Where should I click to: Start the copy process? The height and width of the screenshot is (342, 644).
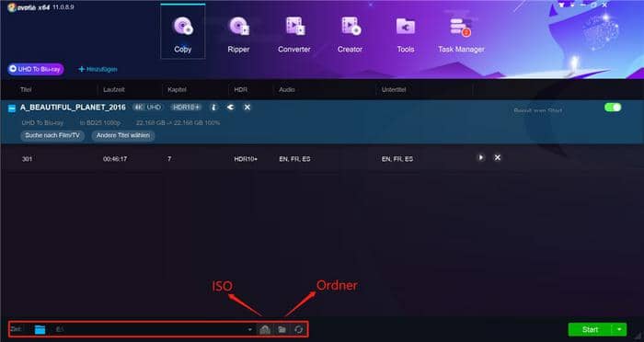point(591,329)
